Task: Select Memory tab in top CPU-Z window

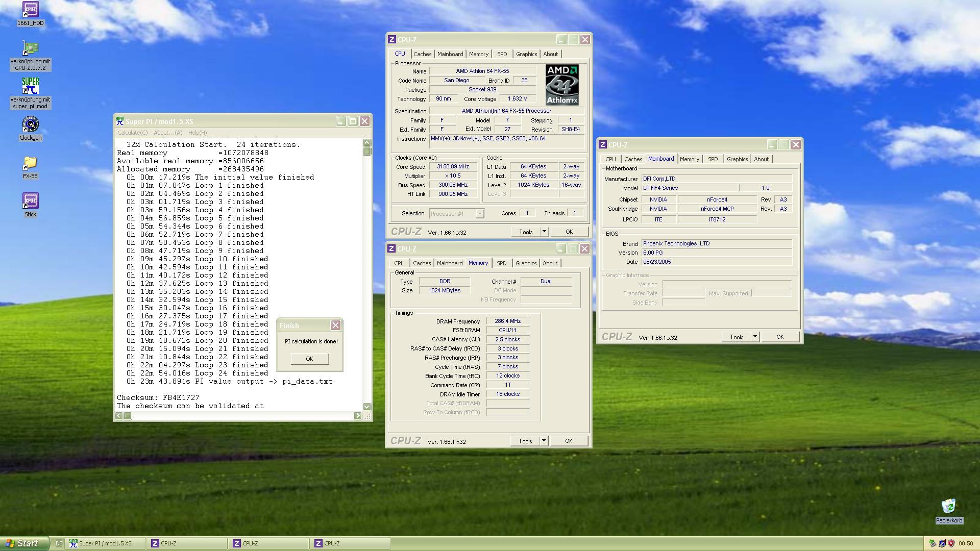Action: point(478,54)
